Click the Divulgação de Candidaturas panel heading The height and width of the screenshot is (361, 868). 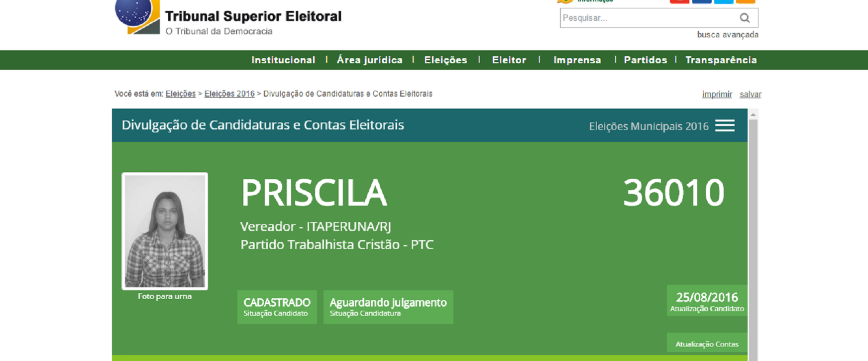pos(263,125)
